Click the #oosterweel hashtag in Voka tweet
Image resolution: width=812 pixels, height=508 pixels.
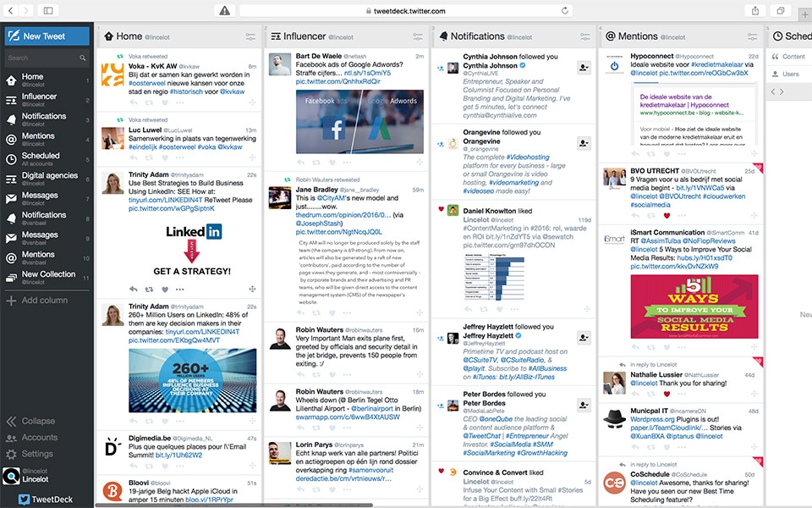147,83
